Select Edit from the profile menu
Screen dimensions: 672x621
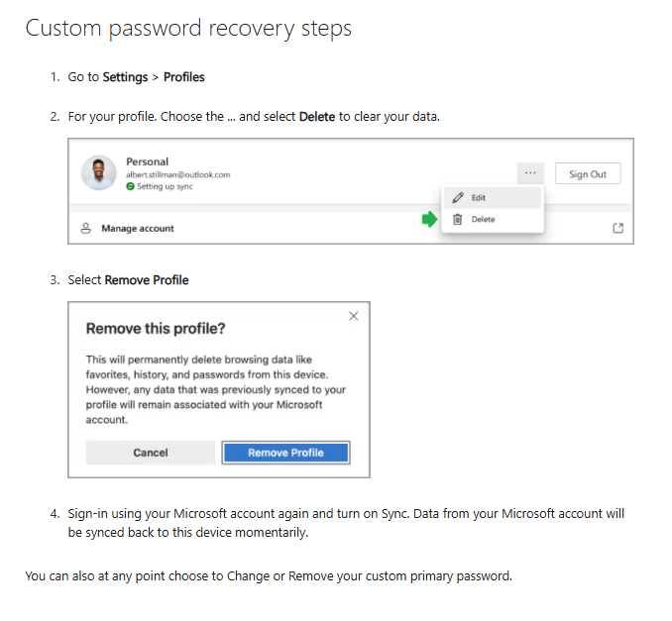click(478, 198)
